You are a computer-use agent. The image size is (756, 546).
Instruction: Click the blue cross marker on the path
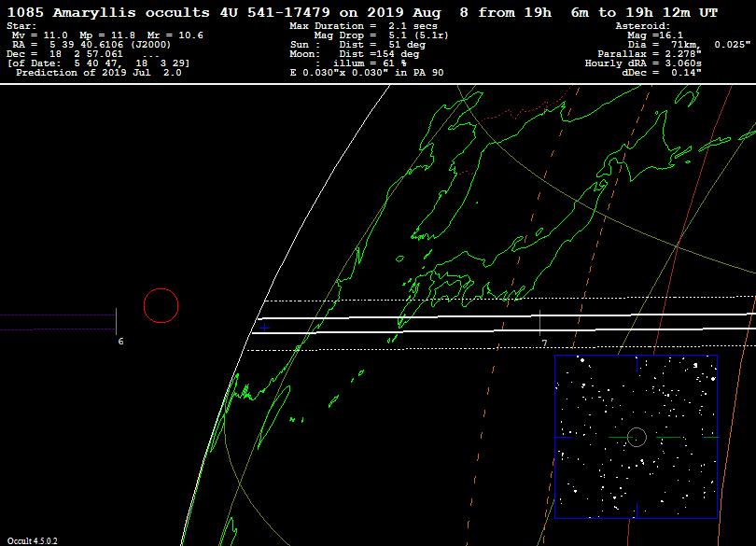(x=264, y=328)
